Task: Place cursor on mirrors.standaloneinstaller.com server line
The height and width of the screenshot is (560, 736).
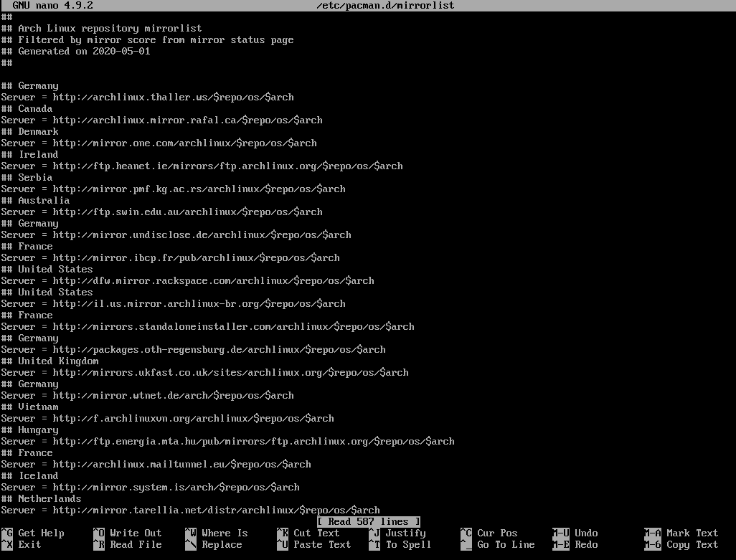Action: 208,327
